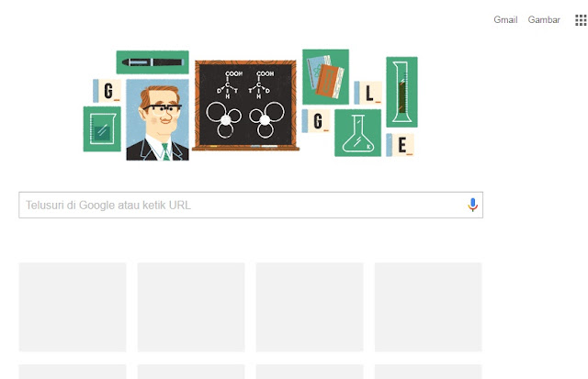Click the beaker tile in doodle

[x=102, y=129]
